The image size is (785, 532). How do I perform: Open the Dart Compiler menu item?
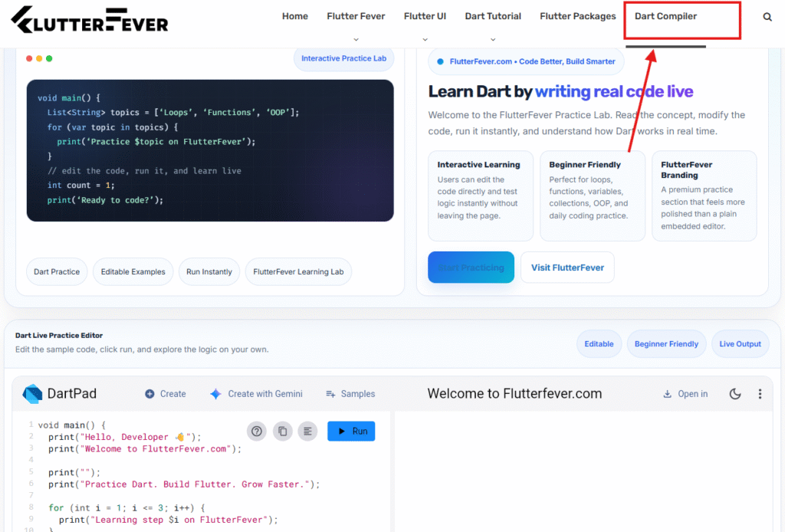(665, 16)
